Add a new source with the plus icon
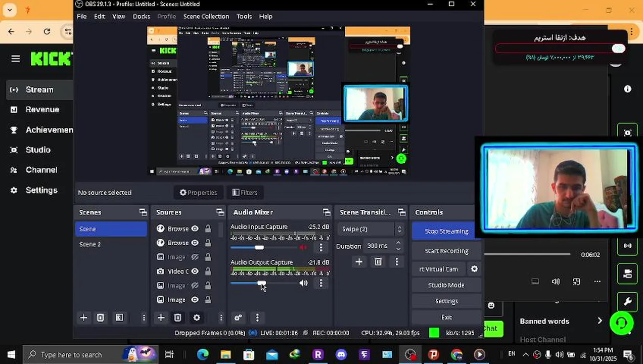The width and height of the screenshot is (643, 364). pos(161,317)
